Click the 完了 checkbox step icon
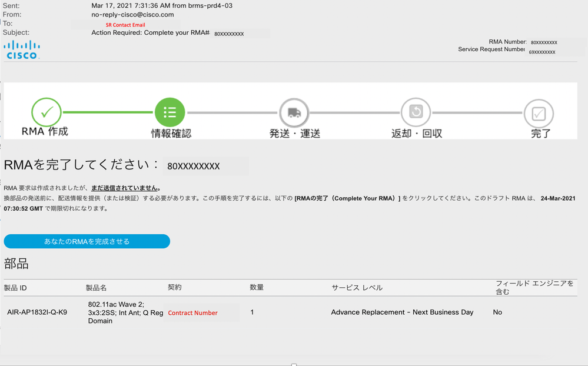This screenshot has height=366, width=588. 539,113
